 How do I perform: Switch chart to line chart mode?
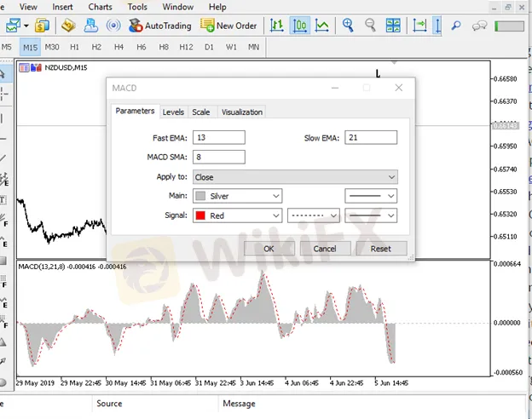pyautogui.click(x=322, y=26)
